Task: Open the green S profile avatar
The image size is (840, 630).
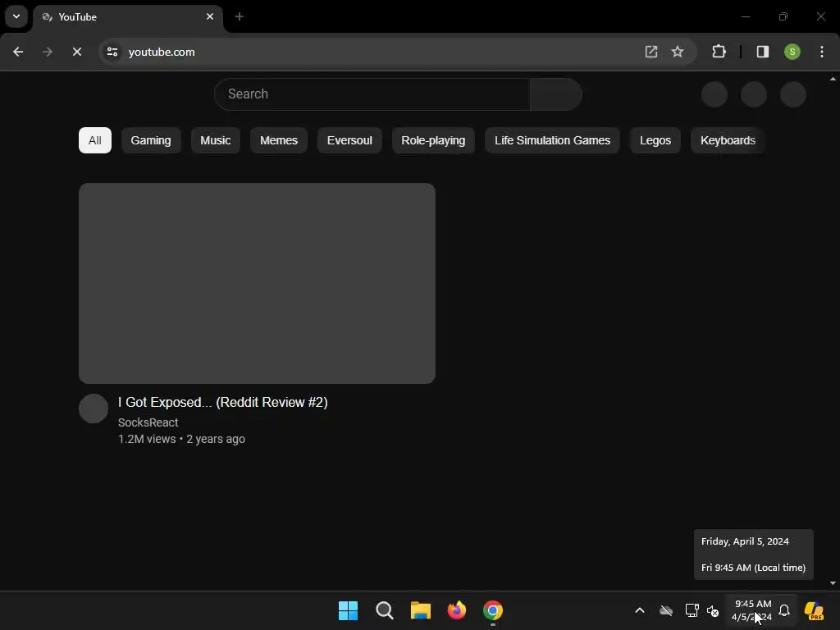Action: pos(792,52)
